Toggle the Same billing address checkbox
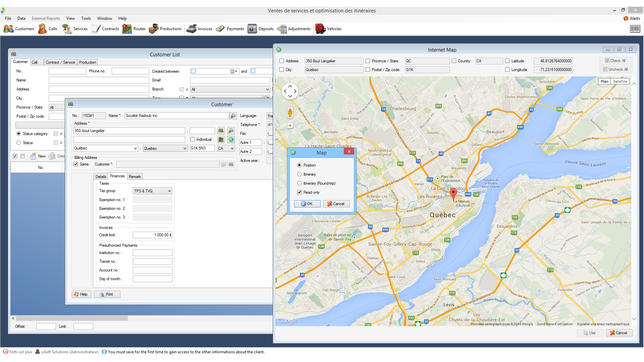This screenshot has height=362, width=644. [x=76, y=164]
